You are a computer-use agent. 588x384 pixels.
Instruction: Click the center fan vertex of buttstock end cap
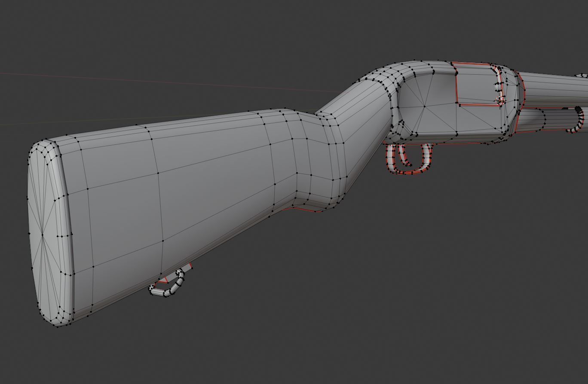pyautogui.click(x=43, y=235)
